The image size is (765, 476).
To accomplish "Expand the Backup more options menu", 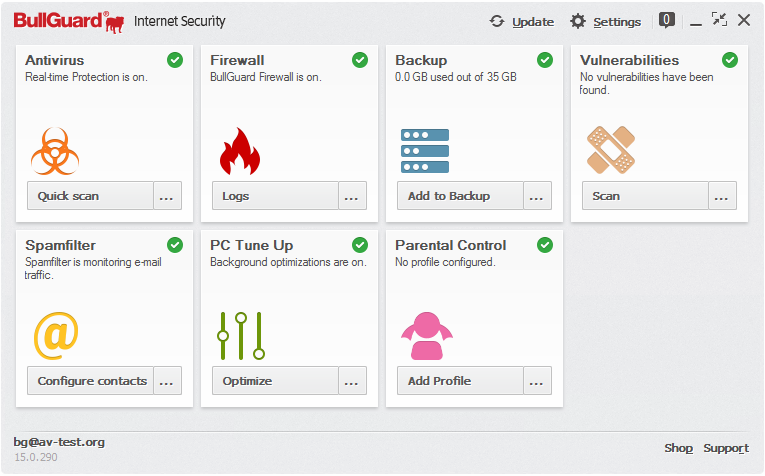I will pyautogui.click(x=537, y=196).
